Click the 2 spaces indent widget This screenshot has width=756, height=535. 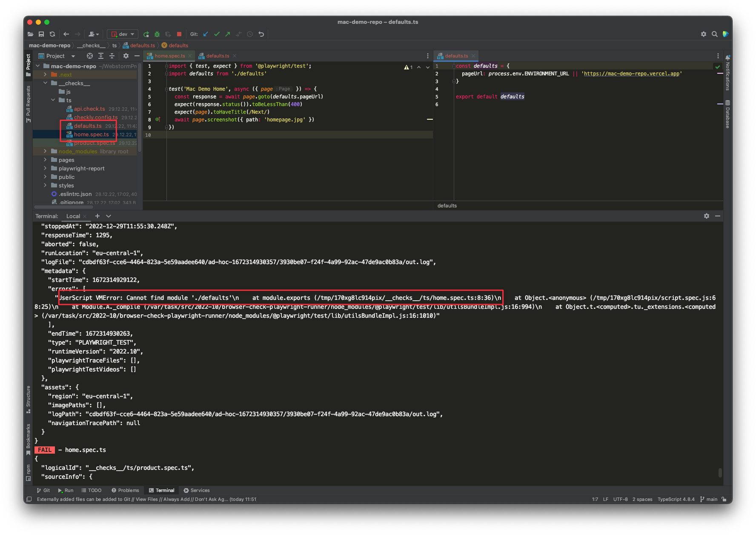642,499
